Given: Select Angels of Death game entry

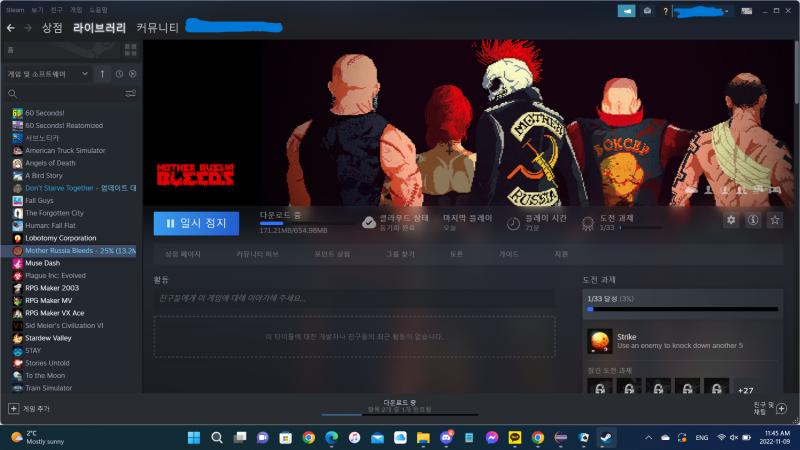Looking at the screenshot, I should pyautogui.click(x=50, y=163).
